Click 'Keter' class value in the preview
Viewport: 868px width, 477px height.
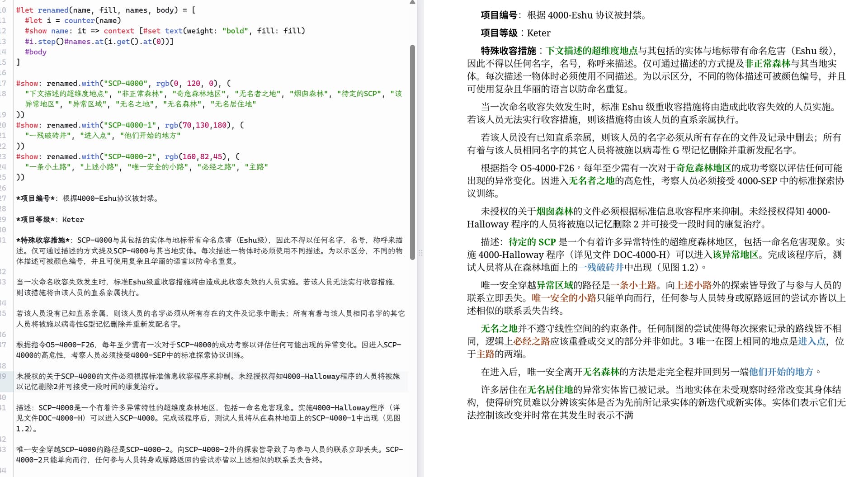[x=538, y=33]
